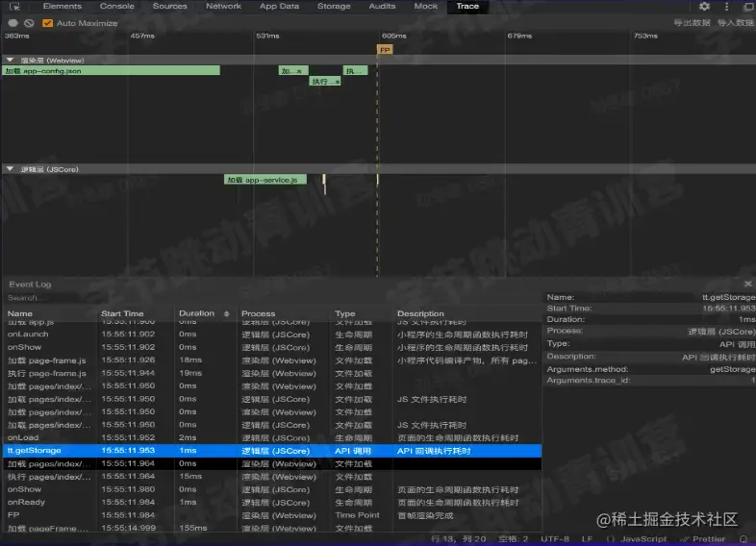Click the Process column header

pos(259,313)
